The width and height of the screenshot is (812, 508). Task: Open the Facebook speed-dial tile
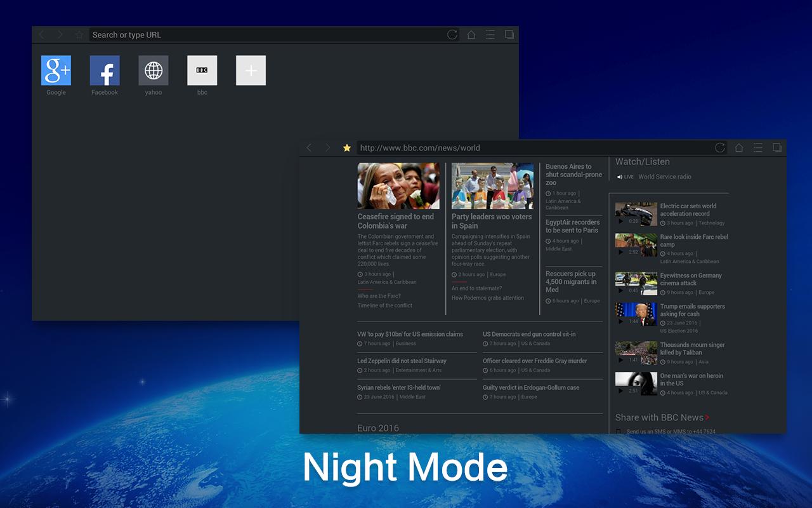point(105,70)
